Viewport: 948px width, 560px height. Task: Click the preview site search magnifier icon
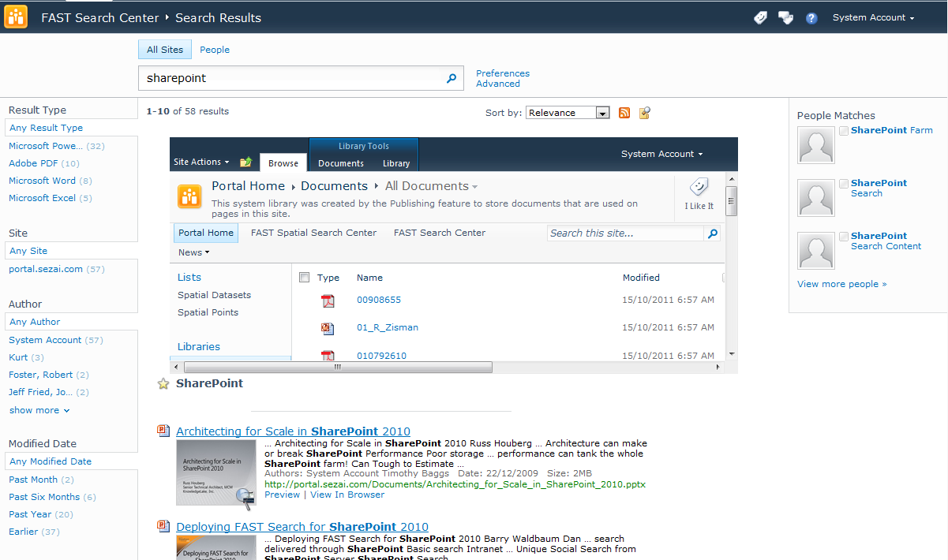click(x=713, y=233)
